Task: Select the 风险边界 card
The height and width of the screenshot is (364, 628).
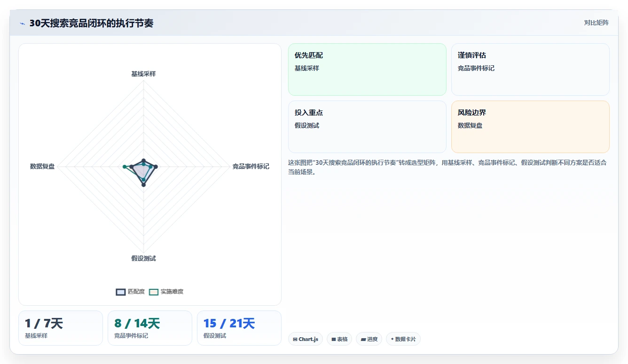Action: 530,127
